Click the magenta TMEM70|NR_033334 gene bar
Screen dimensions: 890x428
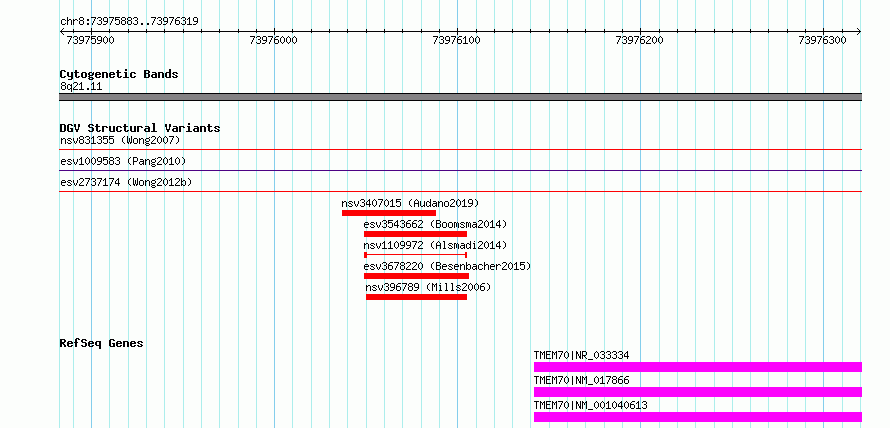pyautogui.click(x=698, y=367)
